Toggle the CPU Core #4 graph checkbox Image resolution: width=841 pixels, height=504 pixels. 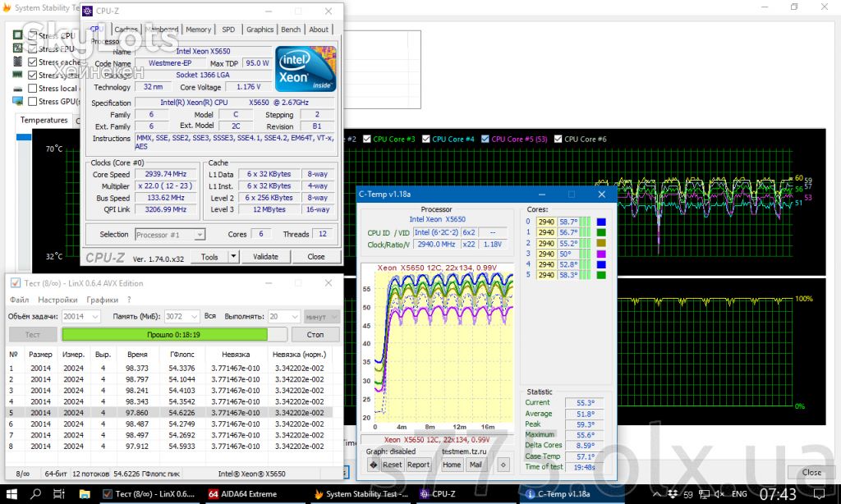[x=426, y=139]
